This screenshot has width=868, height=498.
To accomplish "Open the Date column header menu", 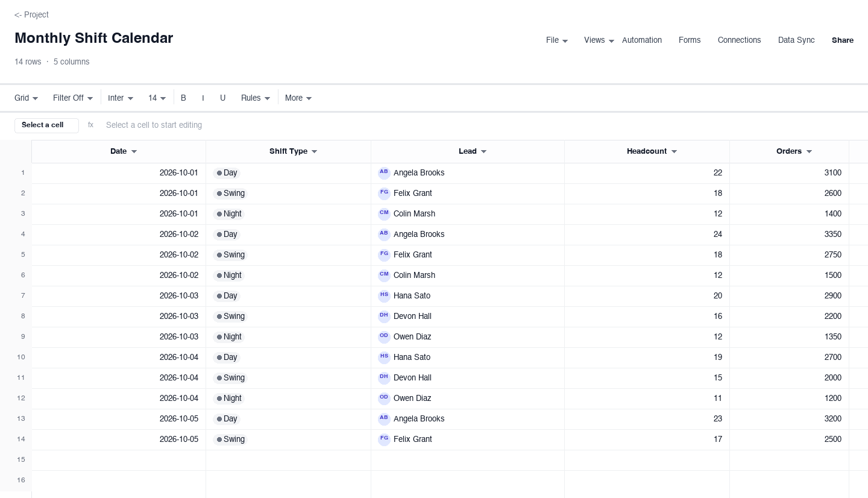I will (x=134, y=151).
